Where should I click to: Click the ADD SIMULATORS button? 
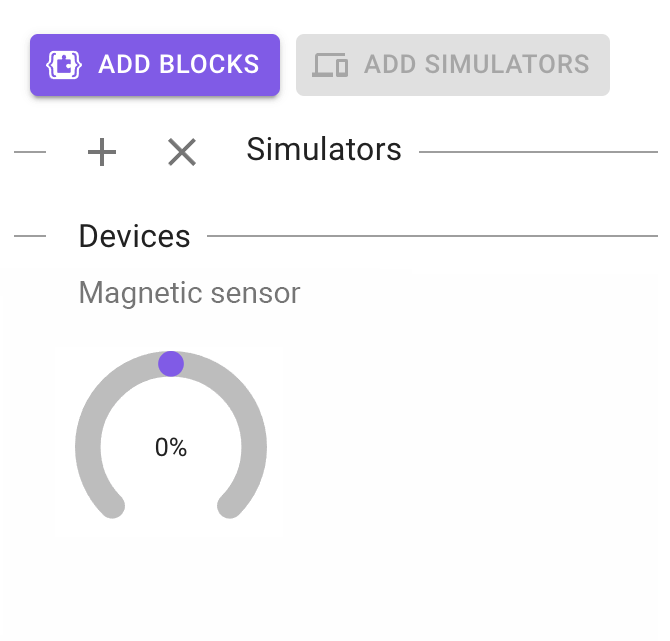[453, 65]
